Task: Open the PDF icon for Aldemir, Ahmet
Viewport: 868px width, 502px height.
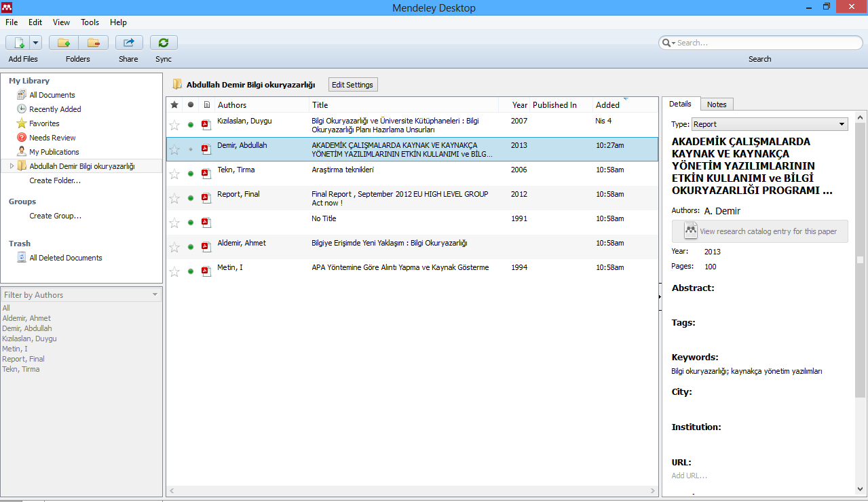Action: coord(206,247)
